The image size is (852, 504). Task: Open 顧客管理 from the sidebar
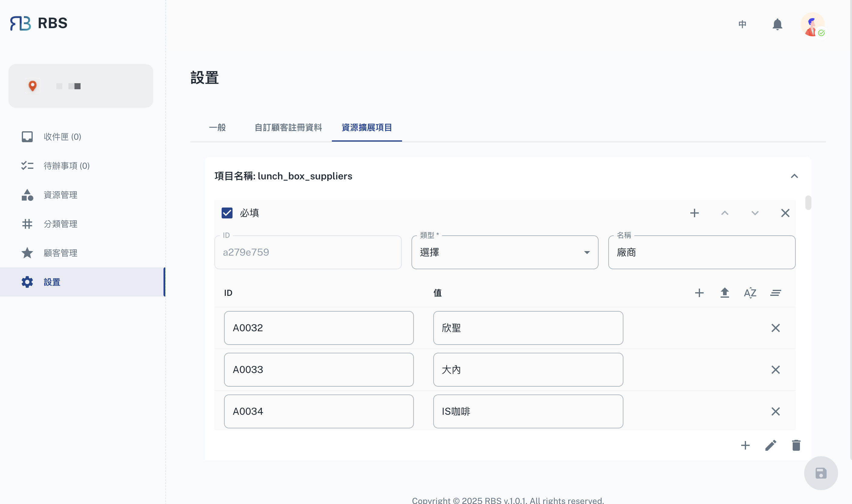pyautogui.click(x=61, y=253)
